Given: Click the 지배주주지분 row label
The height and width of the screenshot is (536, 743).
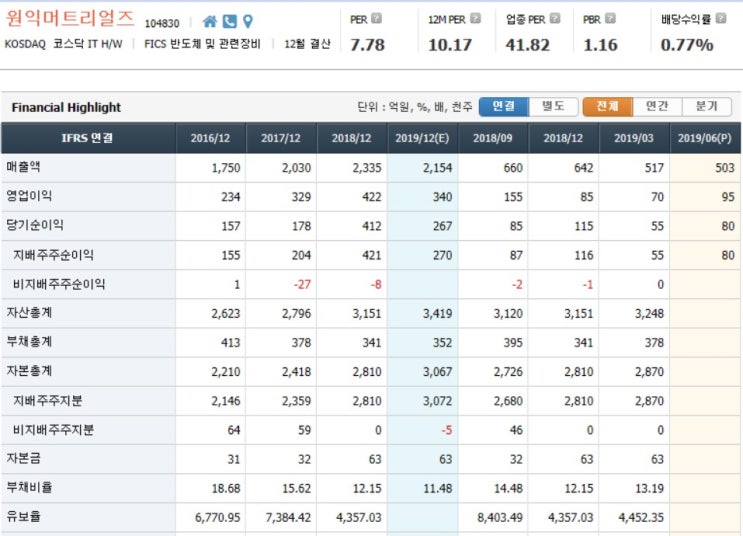Looking at the screenshot, I should click(47, 400).
